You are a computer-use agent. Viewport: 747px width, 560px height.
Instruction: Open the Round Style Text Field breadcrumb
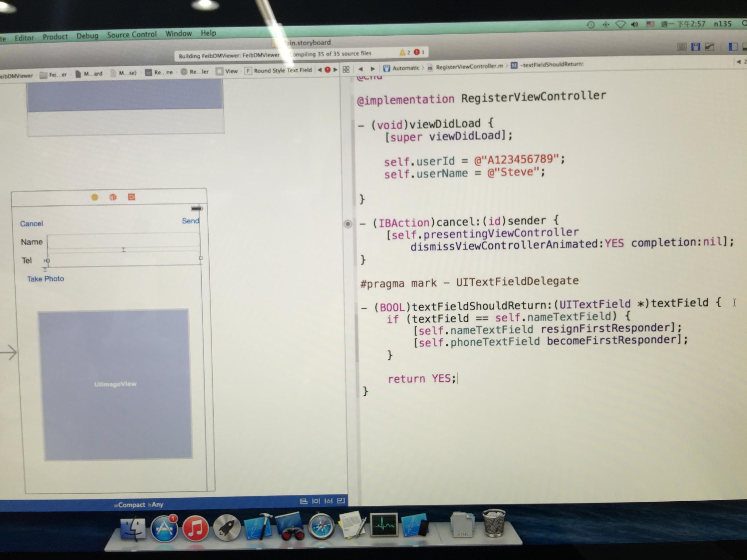tap(279, 70)
